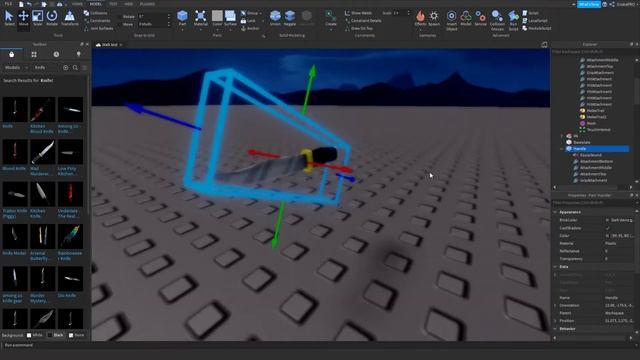Expand the Position property
The image size is (640, 360).
pos(555,321)
